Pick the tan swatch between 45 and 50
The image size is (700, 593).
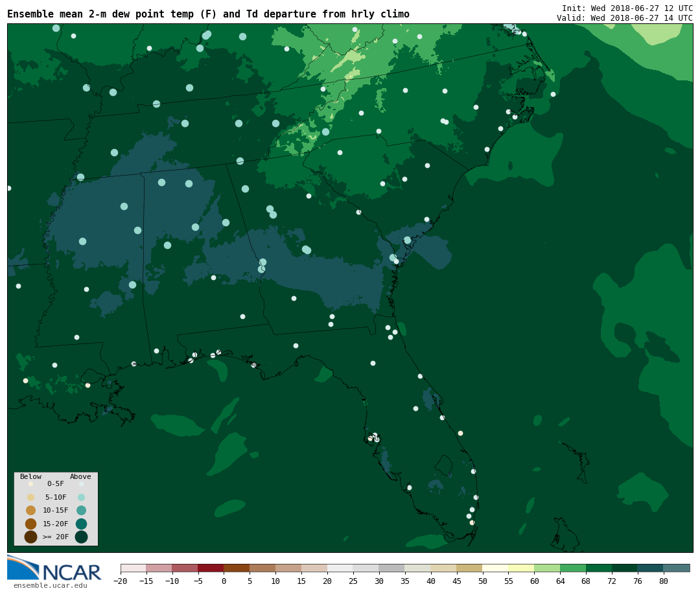(470, 568)
